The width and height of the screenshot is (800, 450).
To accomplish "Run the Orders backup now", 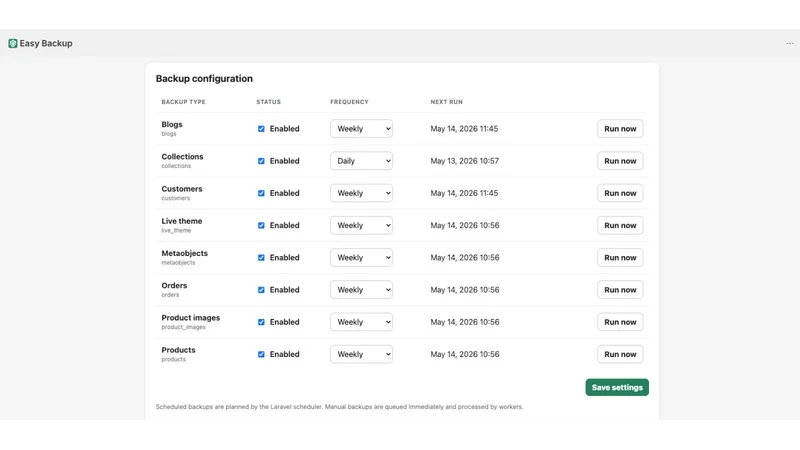I will point(620,290).
